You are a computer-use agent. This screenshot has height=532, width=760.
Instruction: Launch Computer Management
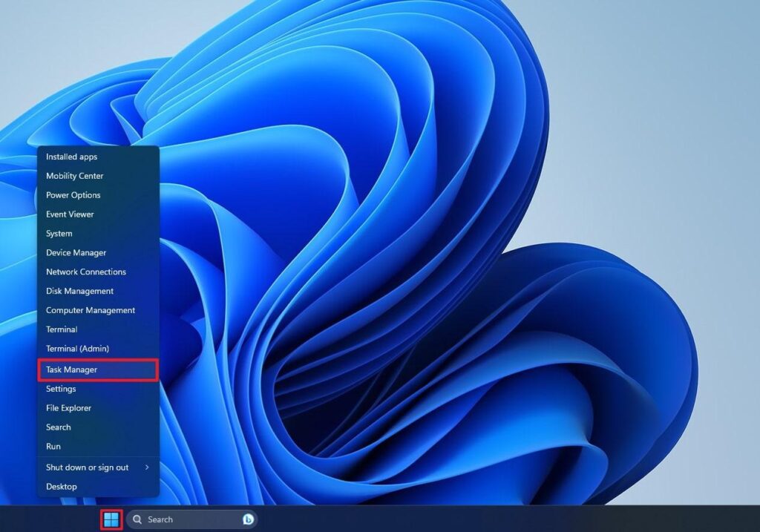coord(99,310)
